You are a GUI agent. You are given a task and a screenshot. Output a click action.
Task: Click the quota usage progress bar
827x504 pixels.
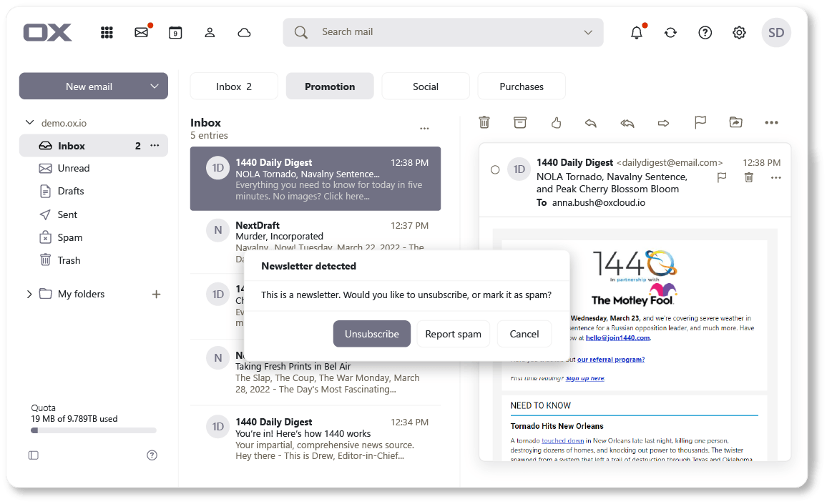tap(93, 430)
